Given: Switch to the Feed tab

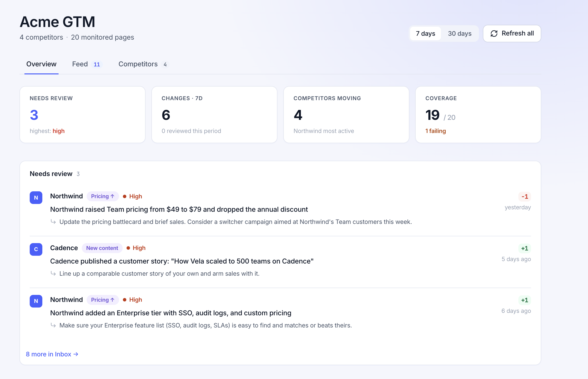Looking at the screenshot, I should coord(87,64).
